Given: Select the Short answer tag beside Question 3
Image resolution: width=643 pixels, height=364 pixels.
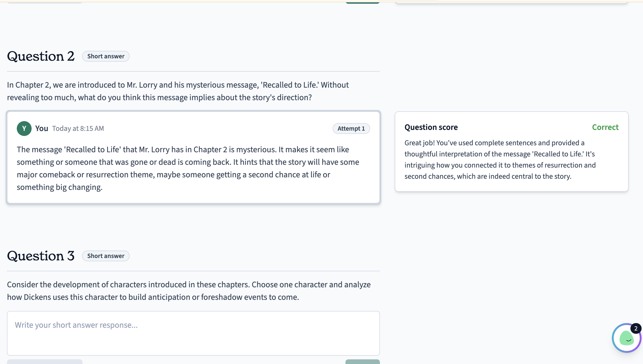Looking at the screenshot, I should click(106, 256).
